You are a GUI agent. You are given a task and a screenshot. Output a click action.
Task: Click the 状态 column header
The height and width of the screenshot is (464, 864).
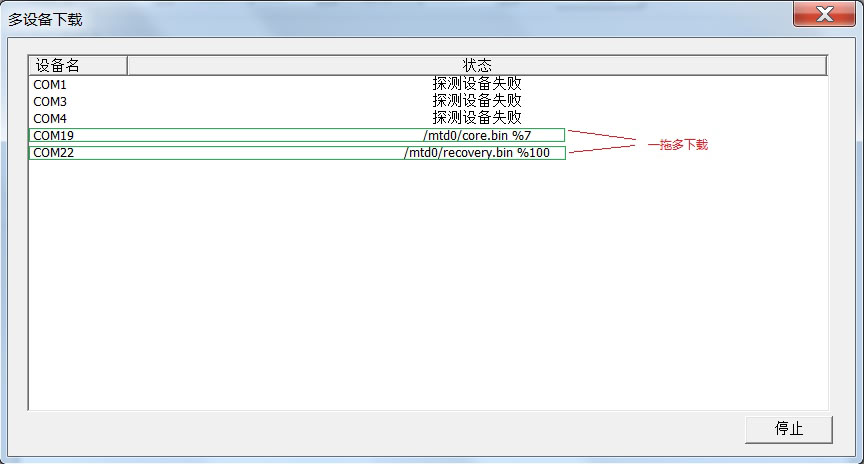click(x=477, y=65)
